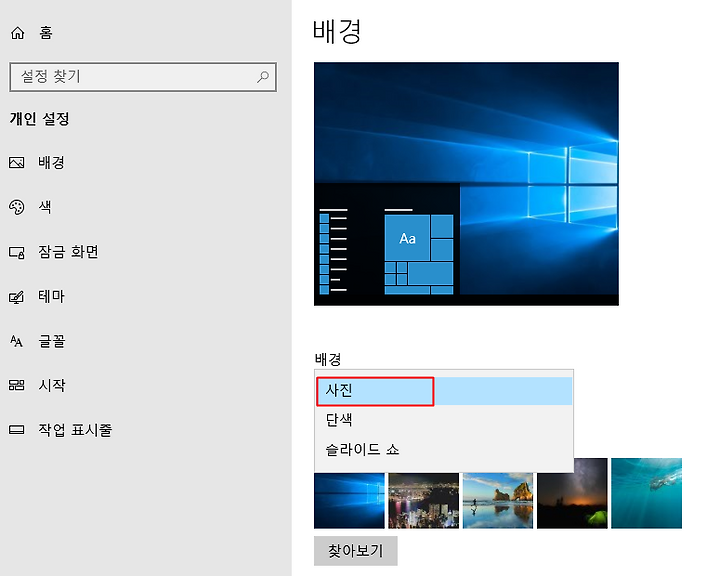Click the 테마 theme brush icon
Image resolution: width=720 pixels, height=576 pixels.
point(17,297)
